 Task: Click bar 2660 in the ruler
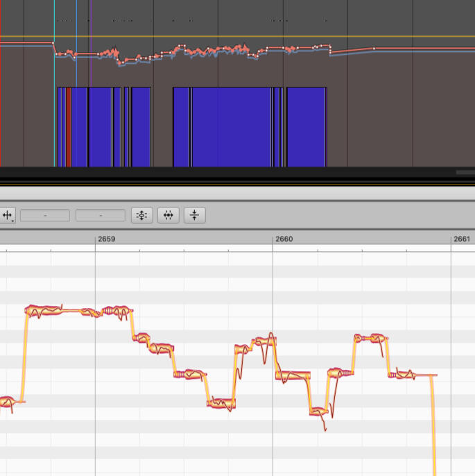[x=284, y=239]
